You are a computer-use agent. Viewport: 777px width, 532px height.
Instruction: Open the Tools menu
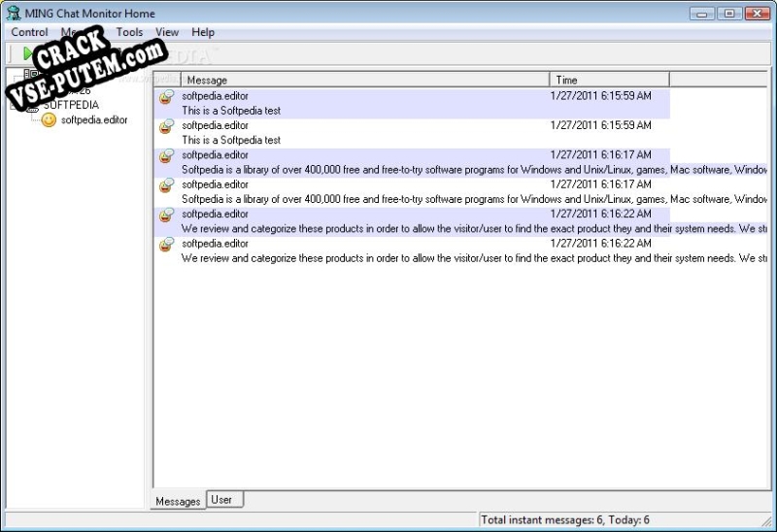pos(129,32)
